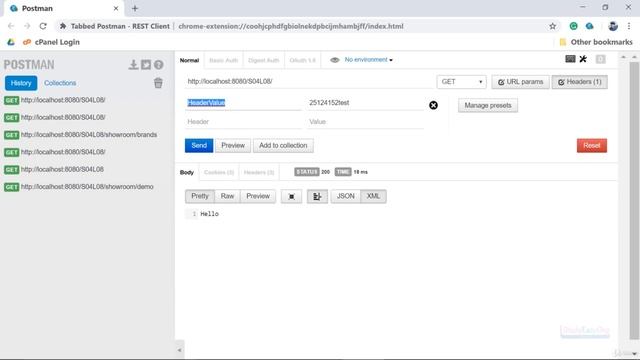The image size is (640, 360).
Task: Click the Preview button beside Send
Action: (233, 146)
